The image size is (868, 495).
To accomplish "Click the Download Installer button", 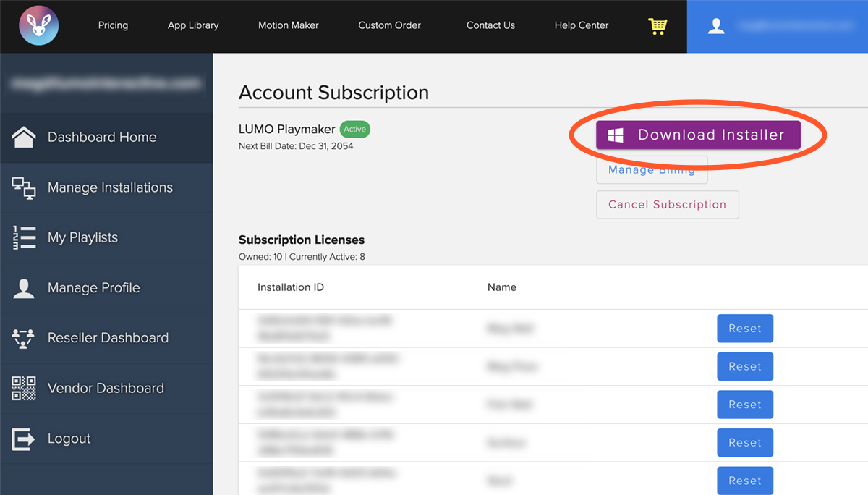I will pos(698,135).
